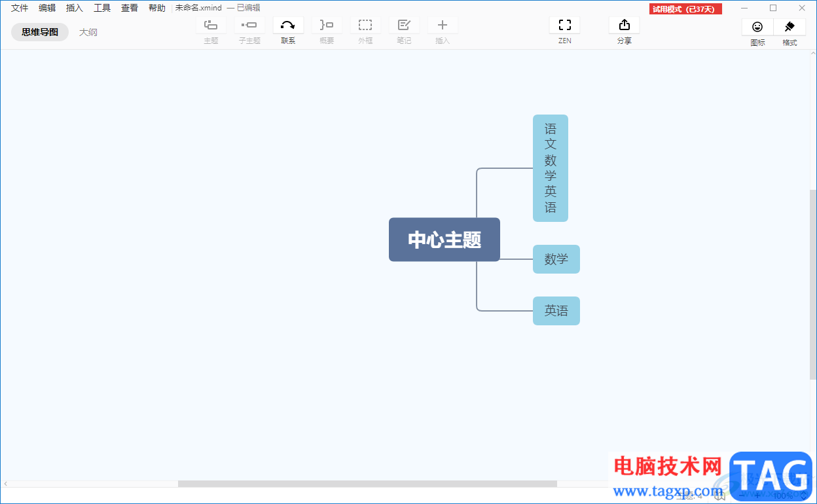Maximize the XMind window
817x504 pixels.
[773, 8]
